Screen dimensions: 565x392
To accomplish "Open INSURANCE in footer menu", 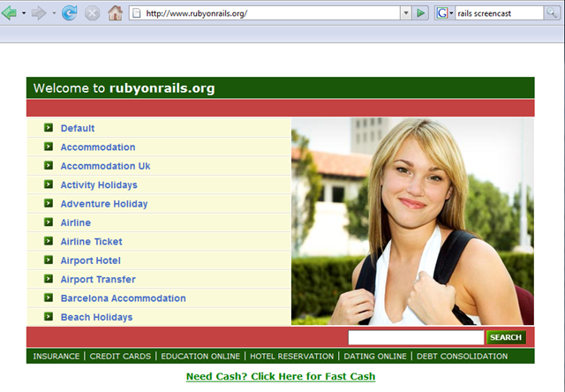I will point(56,357).
